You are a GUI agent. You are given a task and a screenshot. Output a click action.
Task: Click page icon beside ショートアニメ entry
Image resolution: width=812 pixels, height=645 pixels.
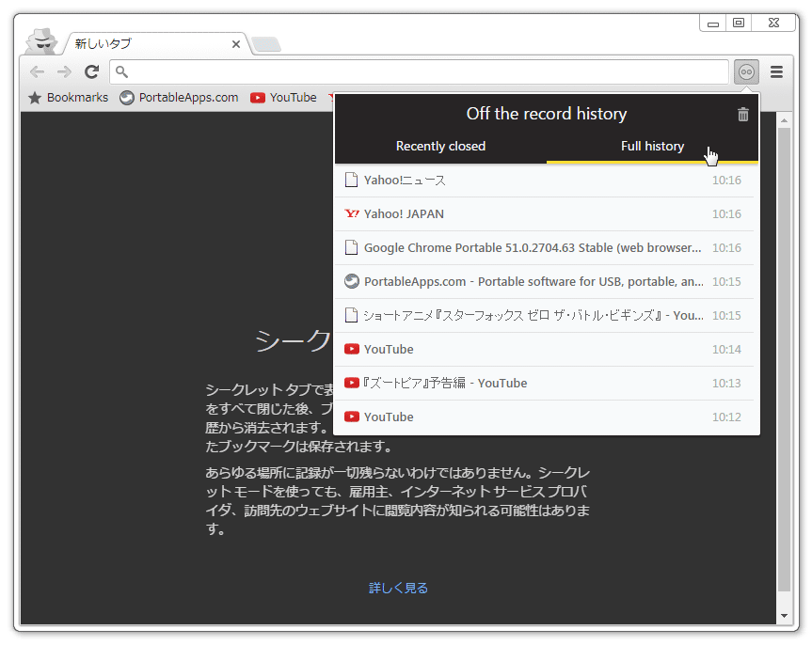351,315
